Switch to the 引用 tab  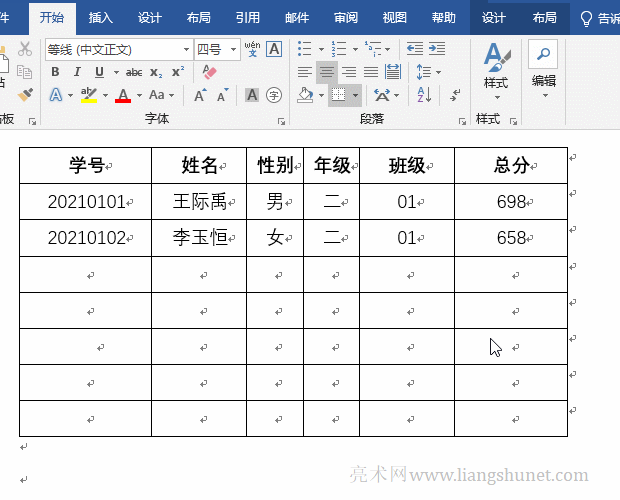pos(248,18)
